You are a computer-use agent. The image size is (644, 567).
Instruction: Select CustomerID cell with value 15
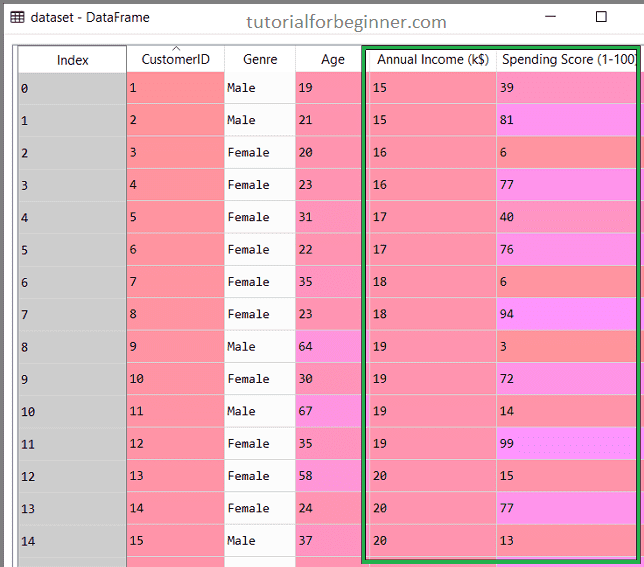(175, 541)
